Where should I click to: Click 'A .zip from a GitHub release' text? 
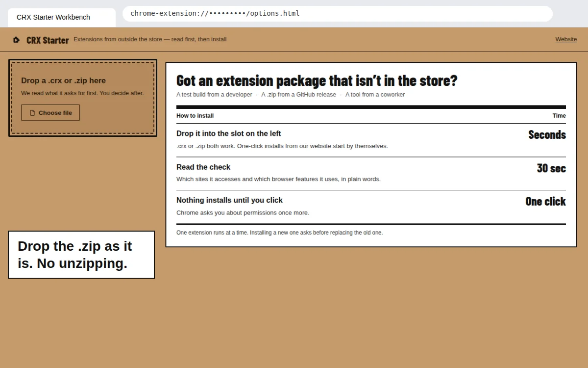click(298, 95)
